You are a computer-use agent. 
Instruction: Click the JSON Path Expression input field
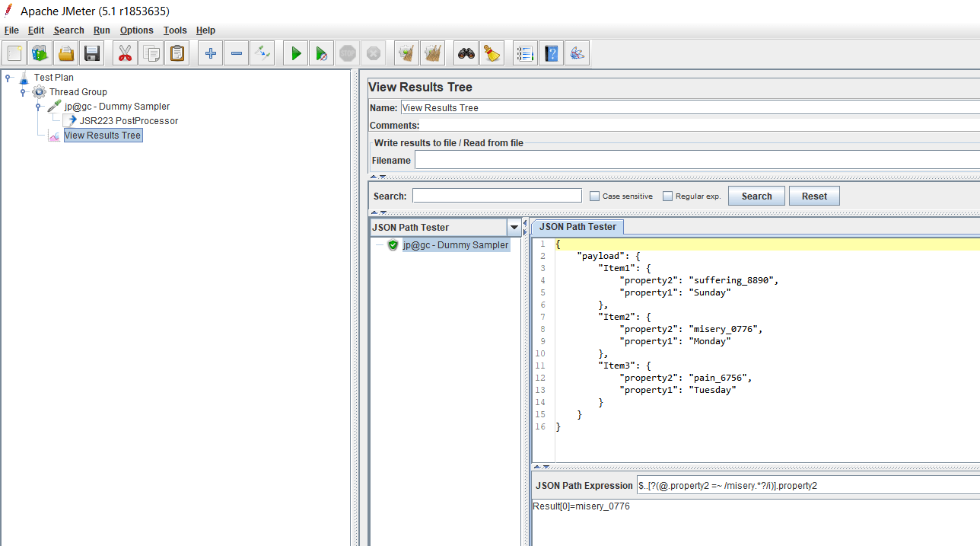pyautogui.click(x=807, y=486)
